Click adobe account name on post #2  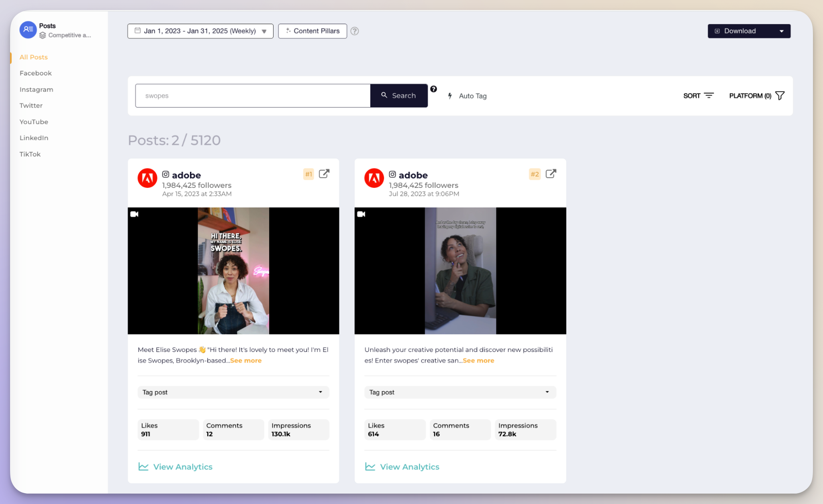coord(413,175)
